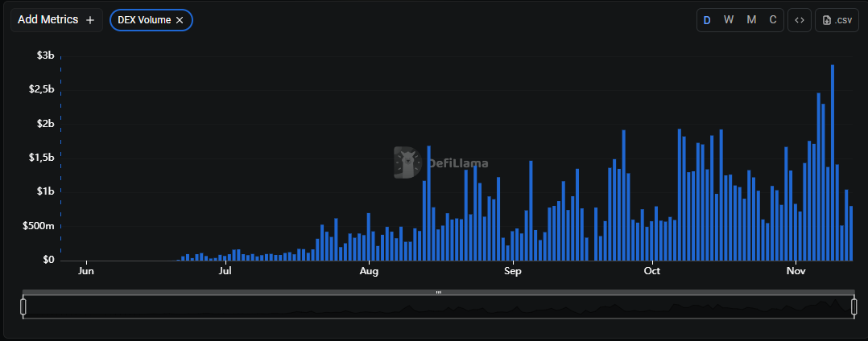Click the last bar on the chart

click(851, 234)
